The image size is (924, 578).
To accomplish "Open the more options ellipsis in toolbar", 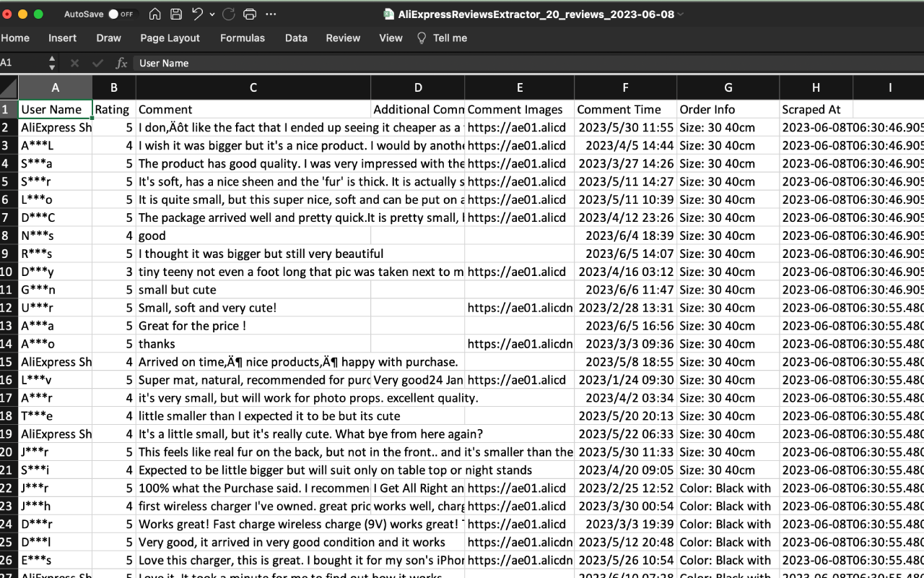I will [x=271, y=14].
